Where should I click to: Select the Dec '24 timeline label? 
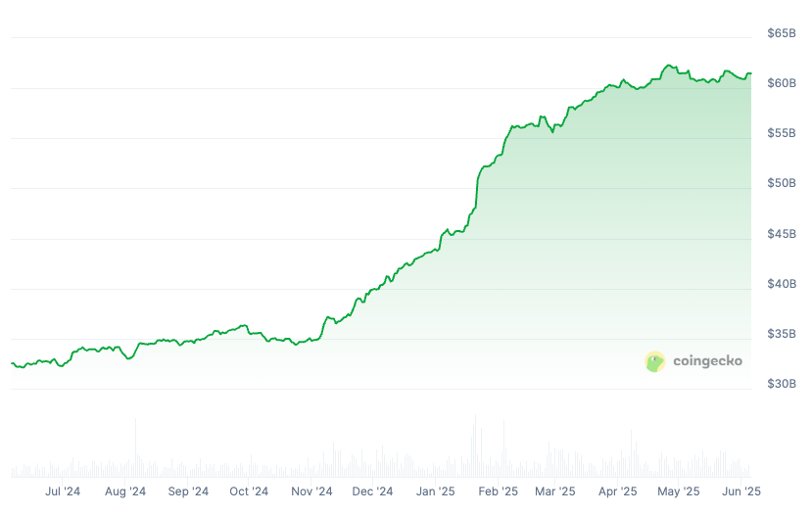372,491
